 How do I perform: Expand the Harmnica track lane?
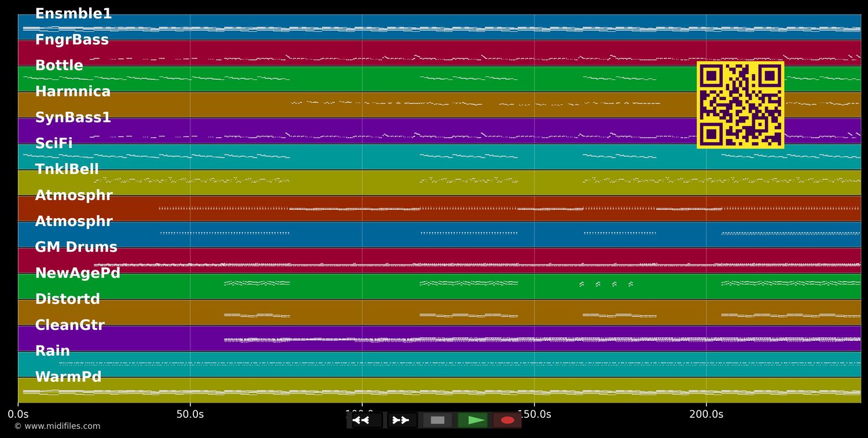point(73,91)
